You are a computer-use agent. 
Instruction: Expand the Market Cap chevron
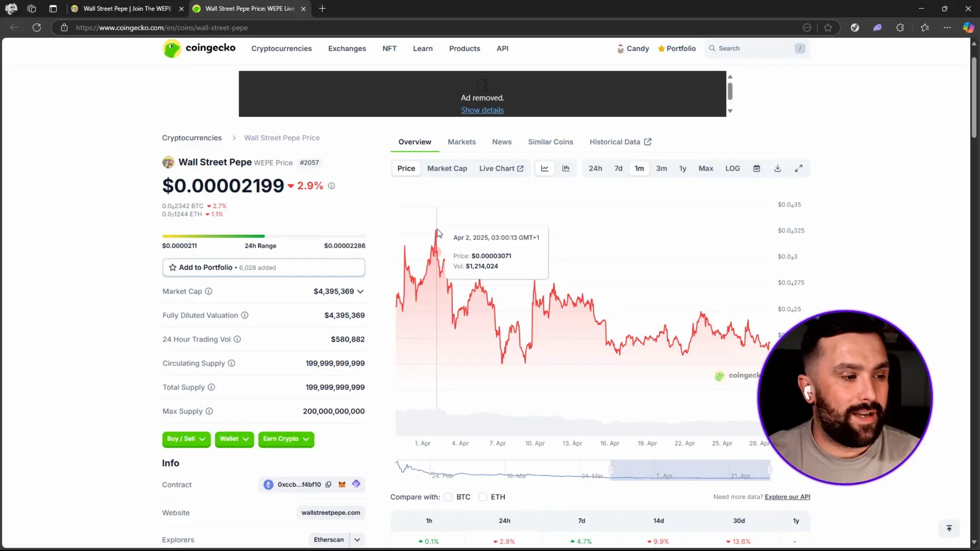(x=360, y=292)
